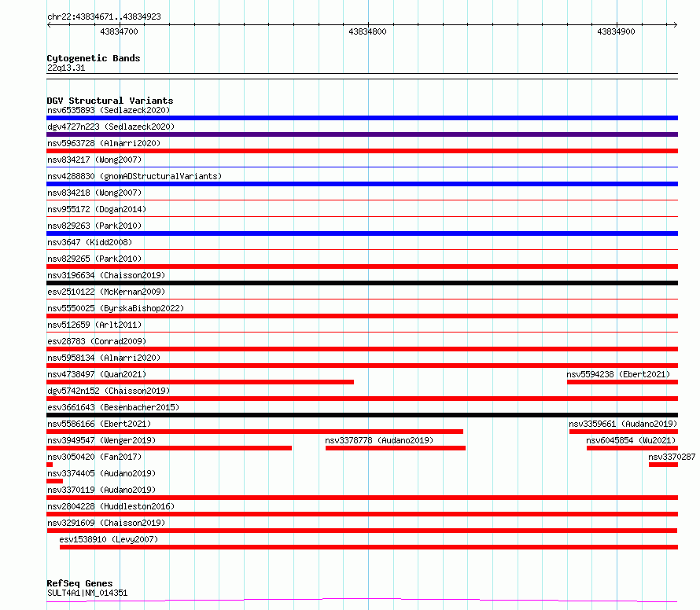This screenshot has width=700, height=610.
Task: Click the nsv6535893 (Sedlazeck2020) variant label
Action: click(x=109, y=110)
